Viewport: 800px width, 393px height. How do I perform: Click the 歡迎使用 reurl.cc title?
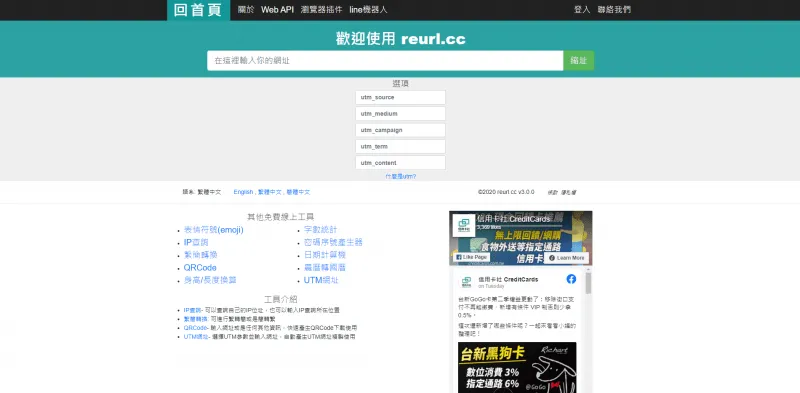click(401, 39)
